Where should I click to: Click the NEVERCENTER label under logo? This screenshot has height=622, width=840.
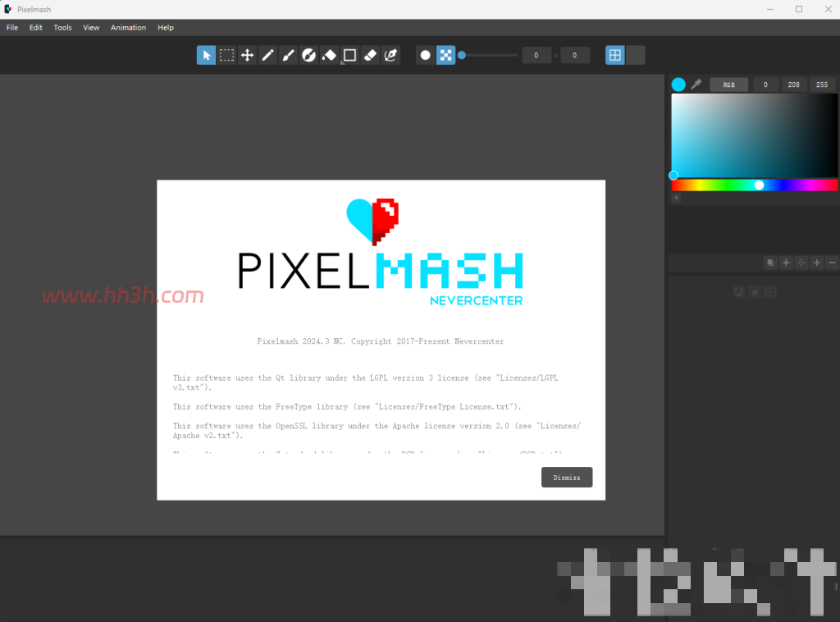coord(477,300)
